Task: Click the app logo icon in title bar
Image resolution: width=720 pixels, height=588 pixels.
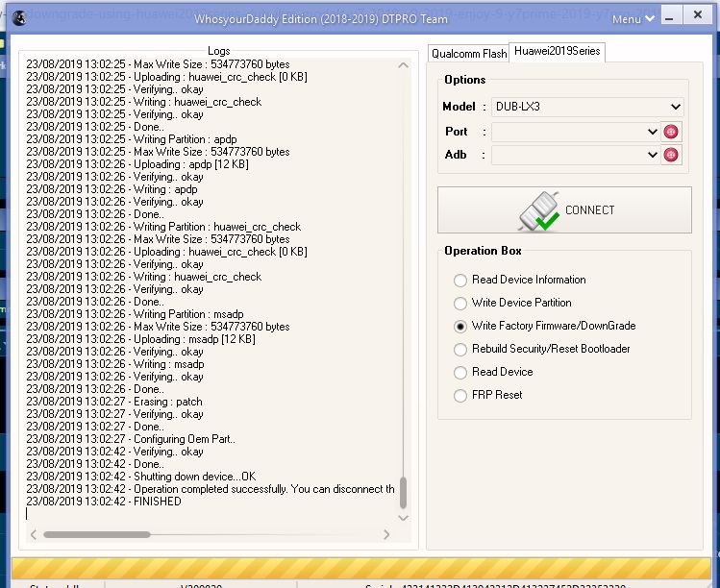Action: [x=19, y=18]
